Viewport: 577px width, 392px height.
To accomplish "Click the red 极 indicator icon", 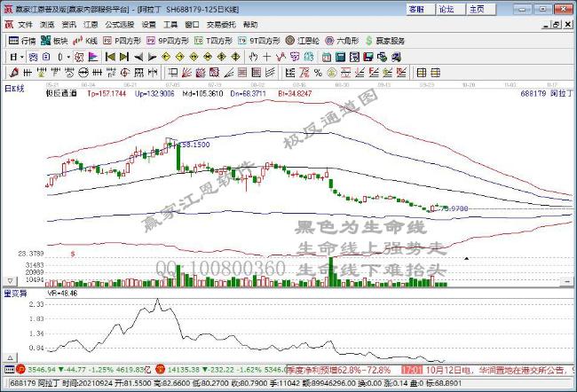I will pos(78,57).
